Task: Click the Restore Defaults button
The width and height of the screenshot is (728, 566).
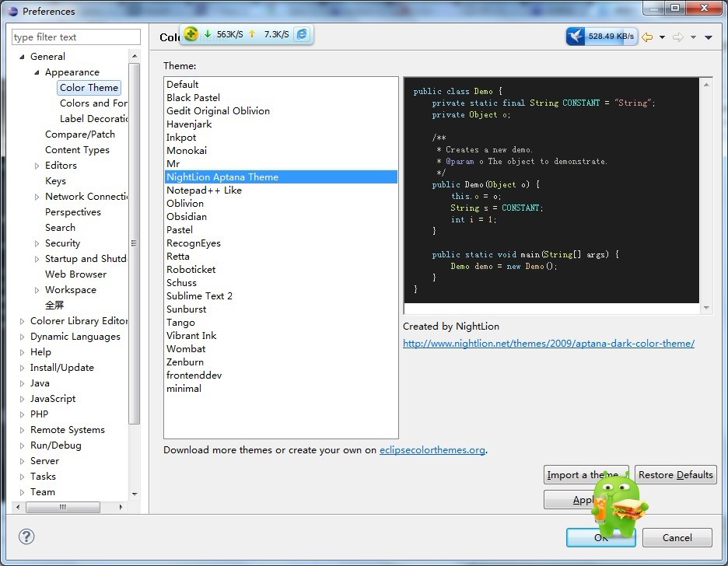Action: (x=675, y=475)
